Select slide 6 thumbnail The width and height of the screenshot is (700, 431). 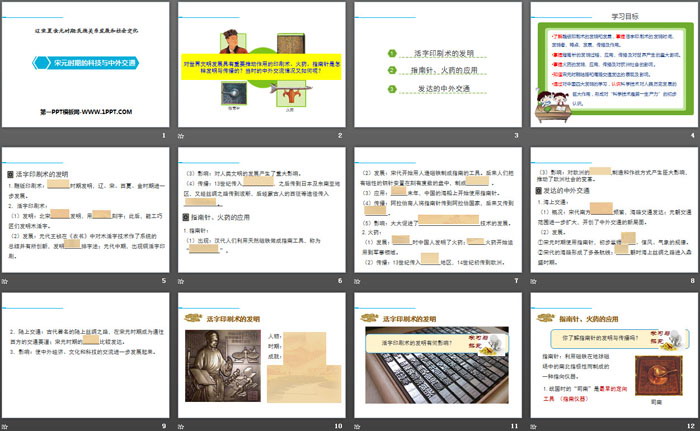(262, 210)
